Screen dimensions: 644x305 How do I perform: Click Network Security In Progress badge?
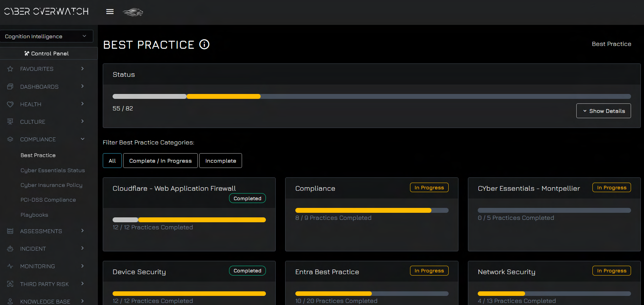[x=612, y=271]
